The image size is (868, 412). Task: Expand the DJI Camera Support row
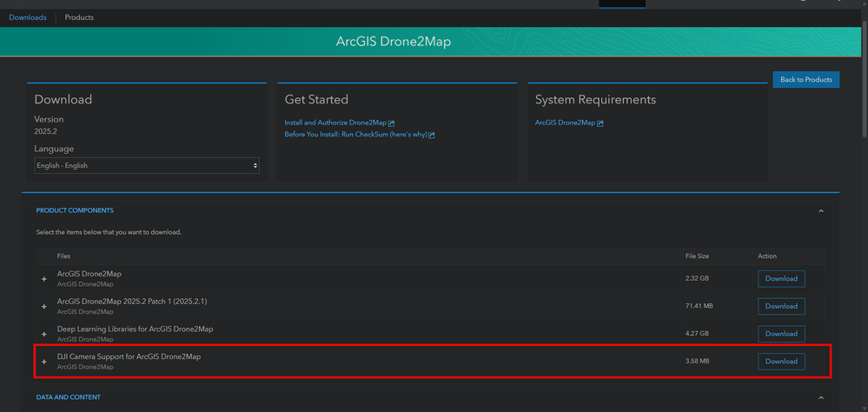(x=44, y=362)
